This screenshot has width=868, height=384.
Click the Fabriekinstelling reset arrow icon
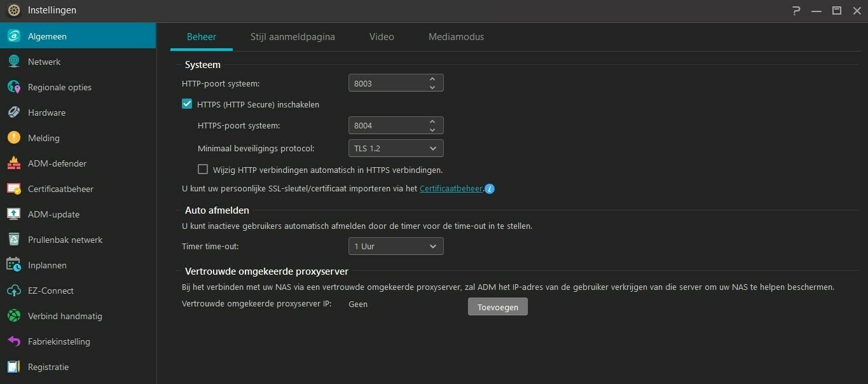coord(14,341)
